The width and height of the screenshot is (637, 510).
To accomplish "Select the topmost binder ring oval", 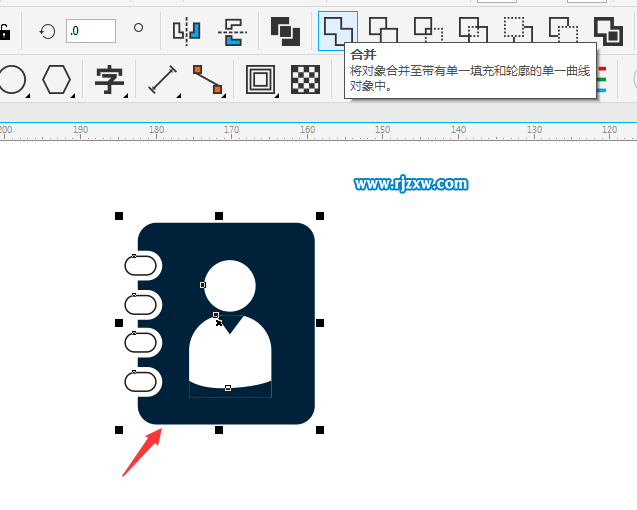I will coord(140,266).
